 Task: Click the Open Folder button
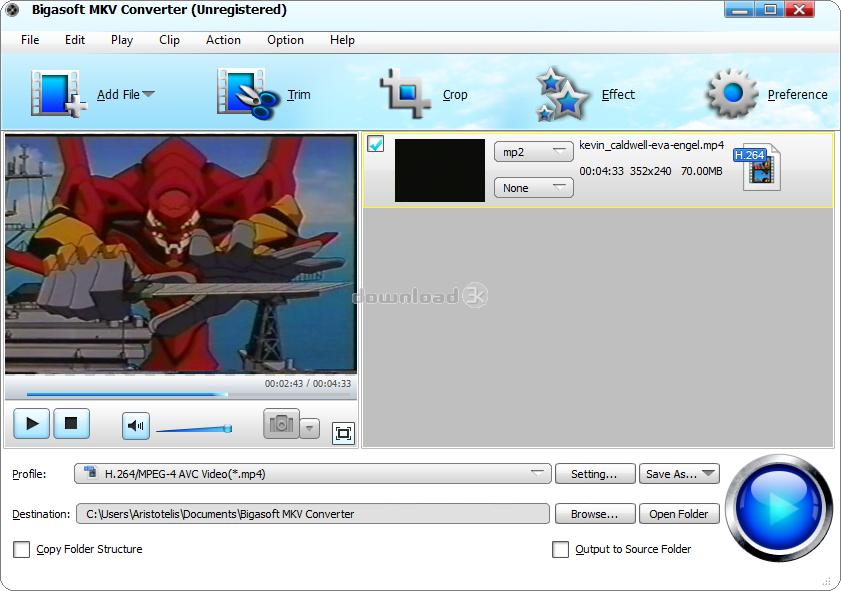679,514
